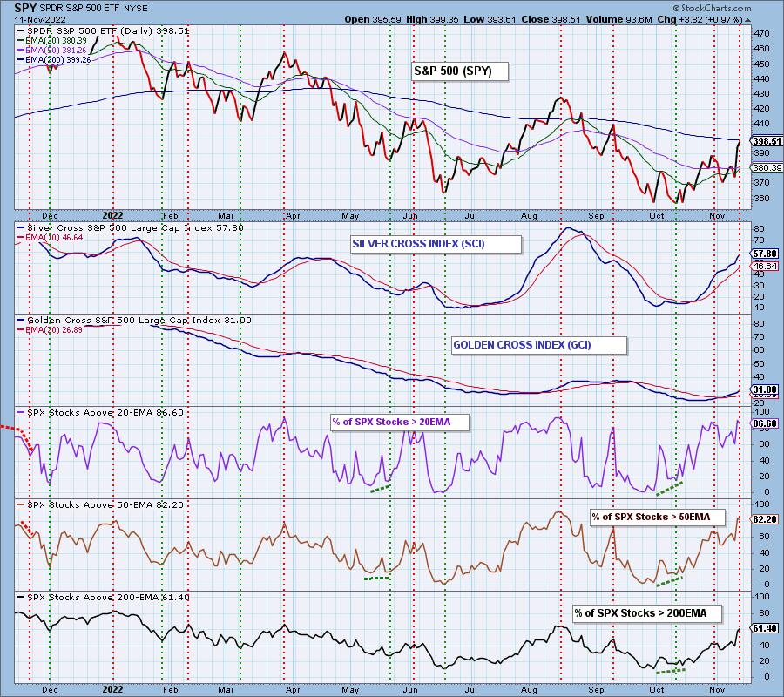This screenshot has width=784, height=697.
Task: Click the SPX Stocks Above 50-EMA legend
Action: tap(100, 505)
